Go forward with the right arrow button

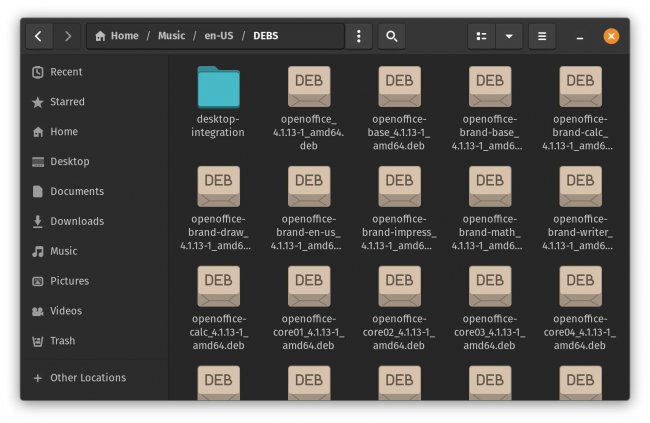pos(67,36)
